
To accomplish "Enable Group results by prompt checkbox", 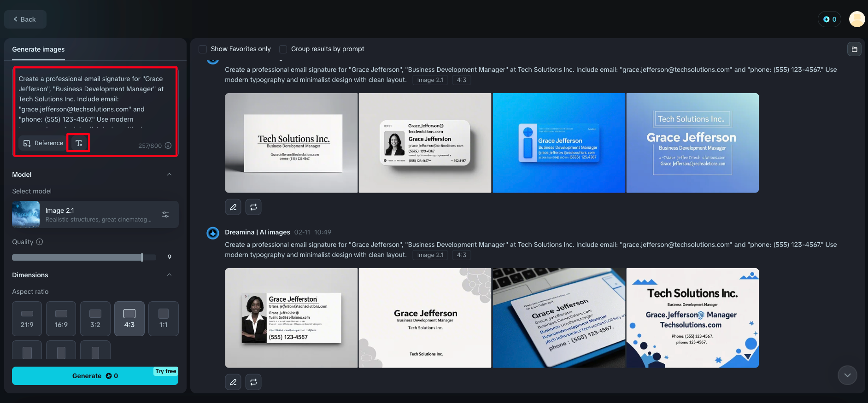I will click(x=283, y=49).
